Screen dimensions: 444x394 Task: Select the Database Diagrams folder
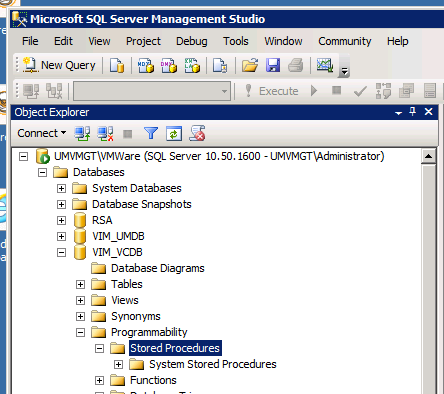click(x=158, y=268)
